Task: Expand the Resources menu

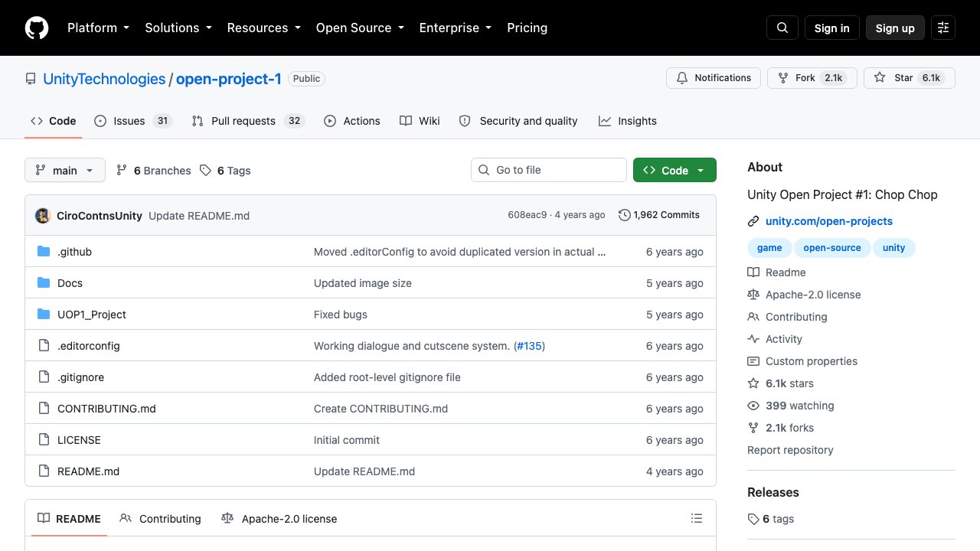Action: coord(263,28)
